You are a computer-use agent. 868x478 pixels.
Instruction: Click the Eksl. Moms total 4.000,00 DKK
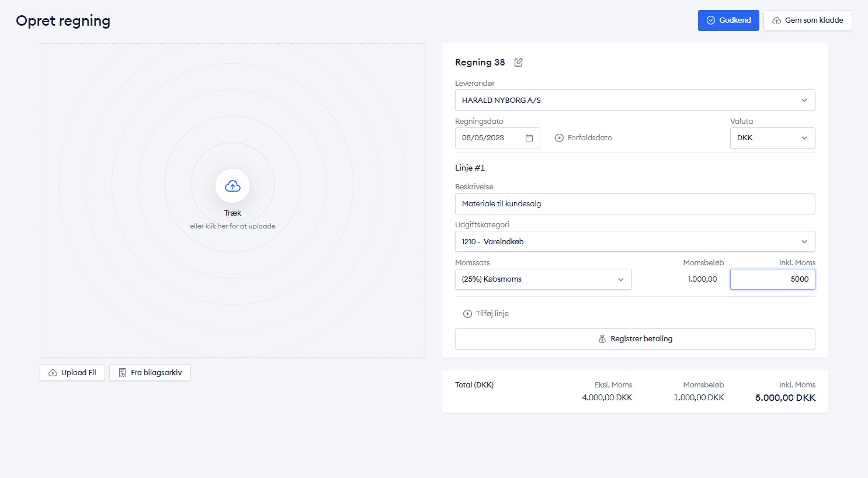(607, 397)
